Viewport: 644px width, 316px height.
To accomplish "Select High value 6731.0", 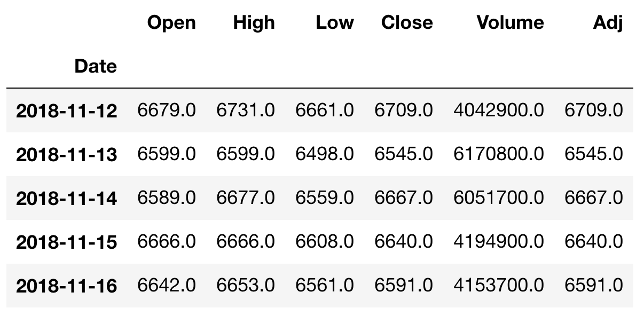I will tap(246, 110).
